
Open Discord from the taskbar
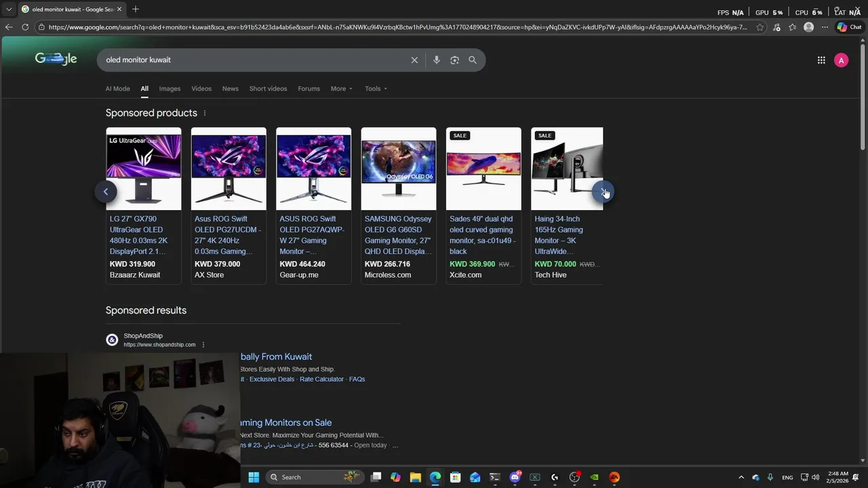515,477
